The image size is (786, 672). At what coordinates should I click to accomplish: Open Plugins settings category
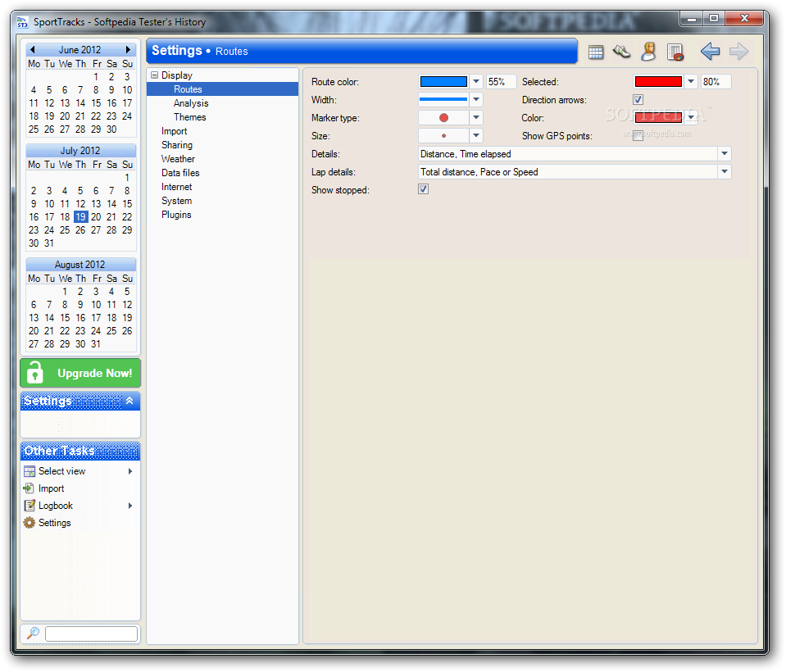pos(176,215)
